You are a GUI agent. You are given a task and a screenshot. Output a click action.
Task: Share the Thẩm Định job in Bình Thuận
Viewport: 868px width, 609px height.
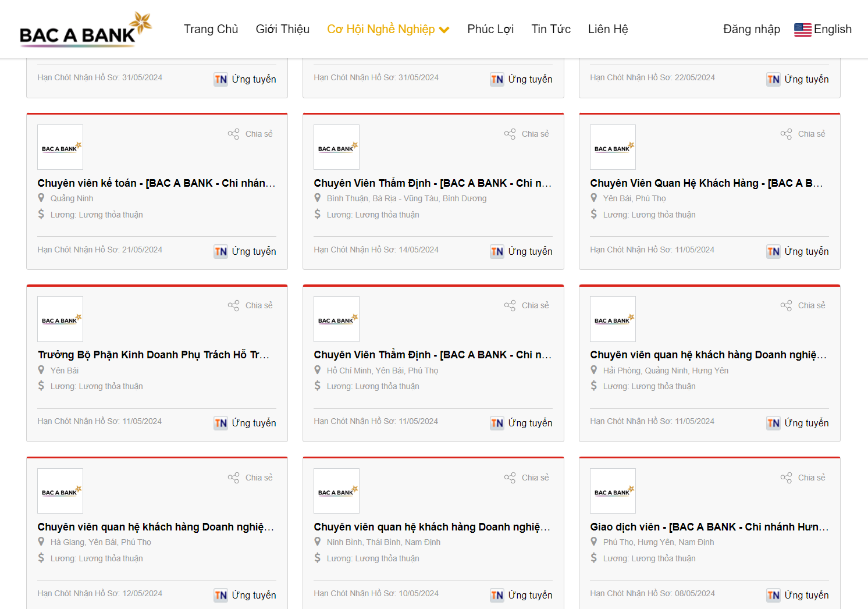point(527,134)
